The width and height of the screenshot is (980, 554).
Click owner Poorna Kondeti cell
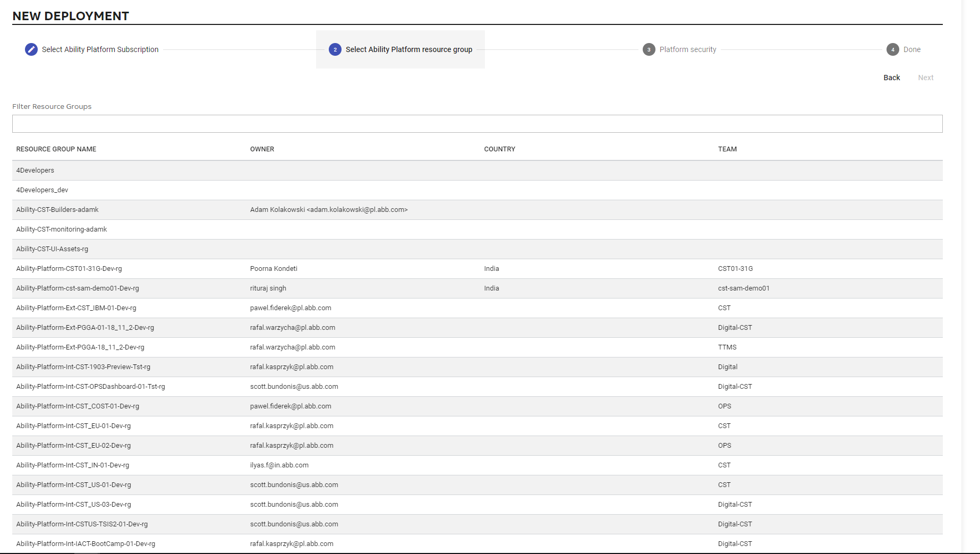coord(274,269)
